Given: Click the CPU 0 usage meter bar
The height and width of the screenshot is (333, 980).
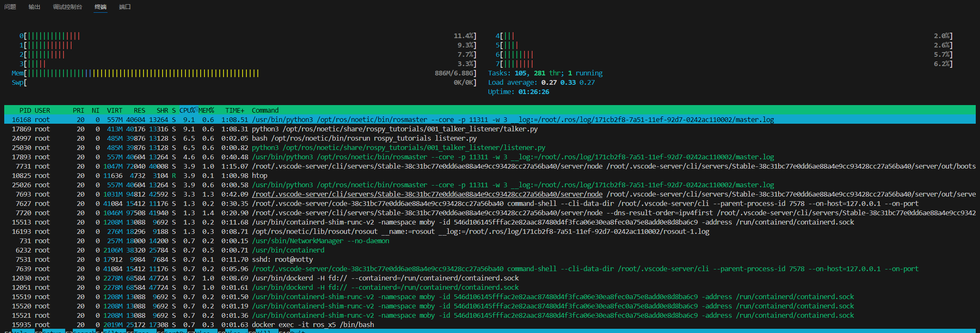Looking at the screenshot, I should [x=53, y=36].
